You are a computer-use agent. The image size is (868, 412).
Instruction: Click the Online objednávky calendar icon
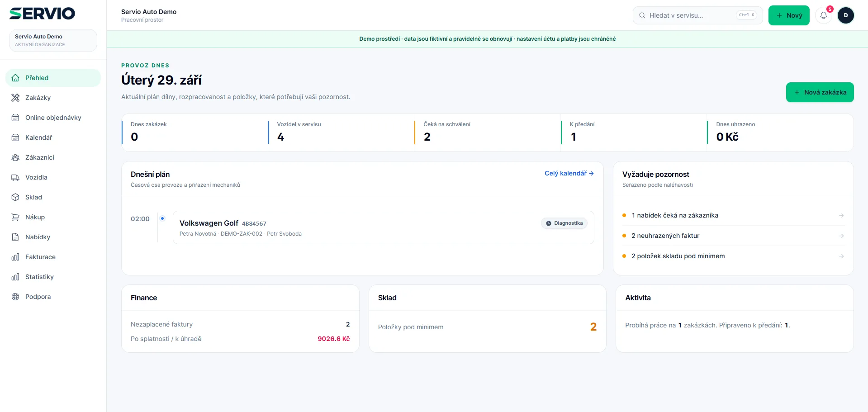pyautogui.click(x=15, y=118)
